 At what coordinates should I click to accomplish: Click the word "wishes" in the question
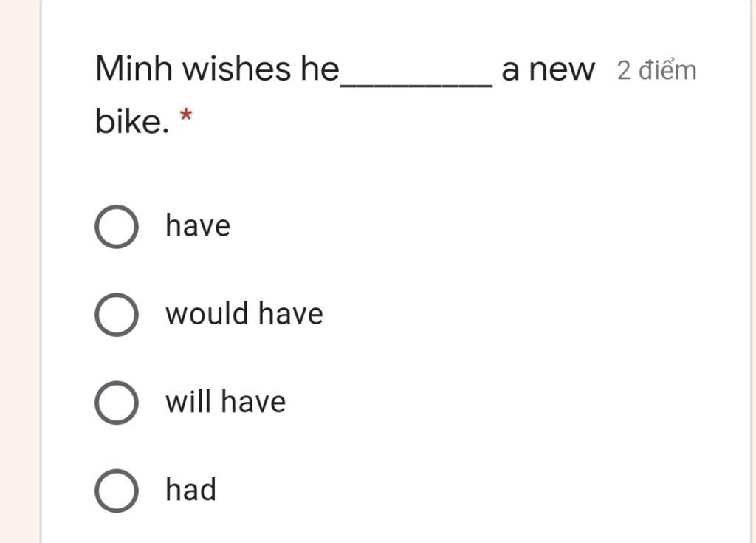coord(237,69)
